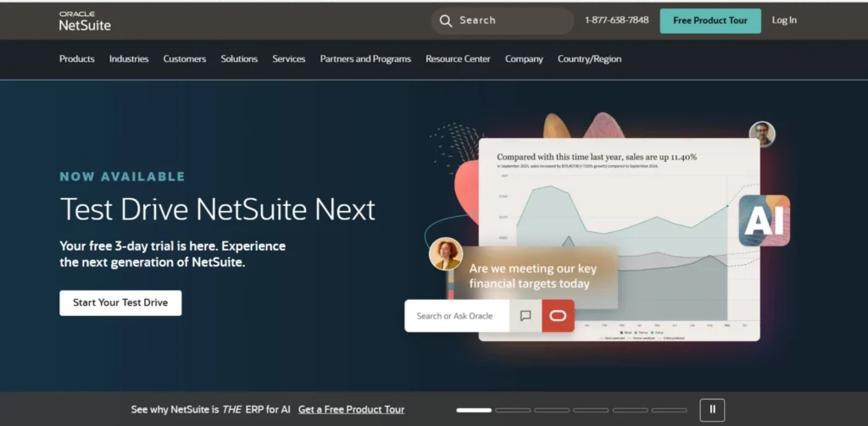The width and height of the screenshot is (868, 426).
Task: Open Partners and Programs menu
Action: pyautogui.click(x=365, y=58)
